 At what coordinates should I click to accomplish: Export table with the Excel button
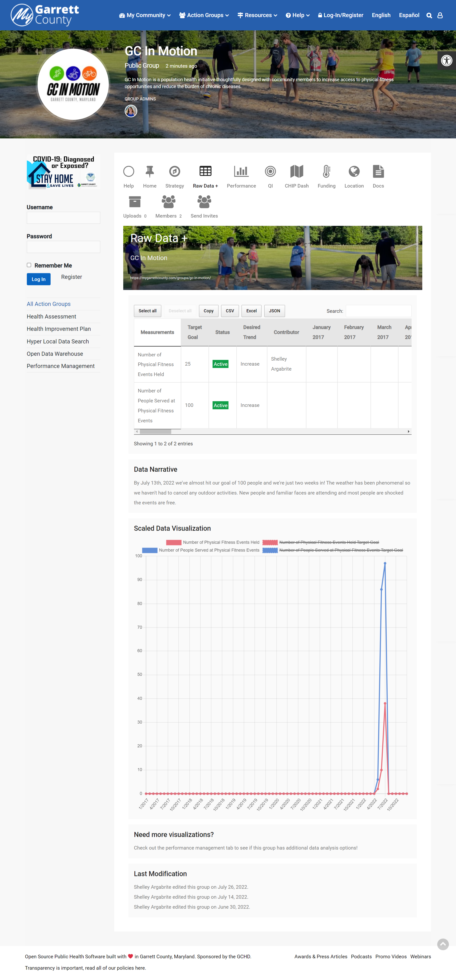coord(251,311)
